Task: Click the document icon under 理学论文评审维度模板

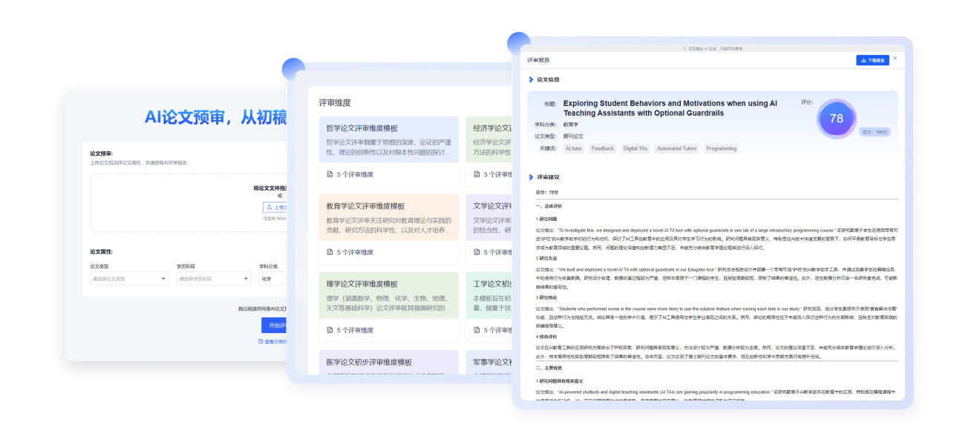Action: [330, 330]
